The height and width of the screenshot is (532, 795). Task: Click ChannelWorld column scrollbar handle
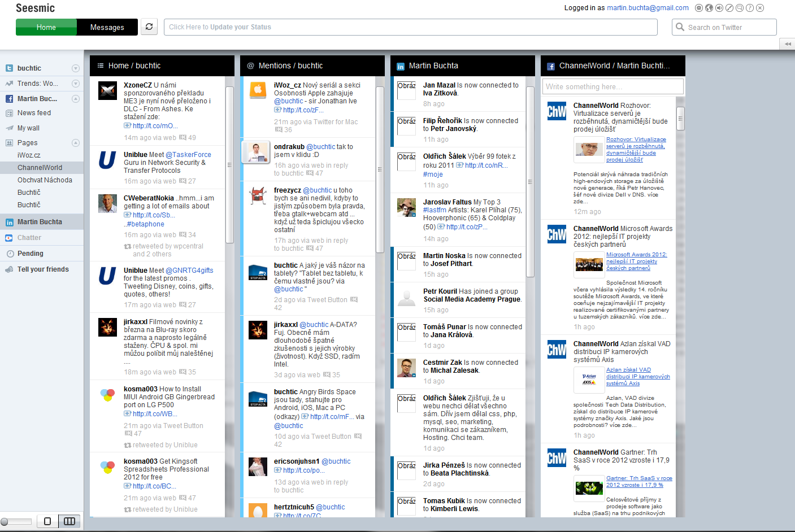680,119
